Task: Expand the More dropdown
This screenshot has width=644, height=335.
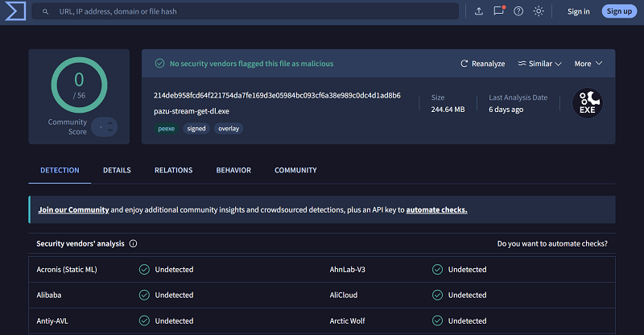Action: pos(588,64)
